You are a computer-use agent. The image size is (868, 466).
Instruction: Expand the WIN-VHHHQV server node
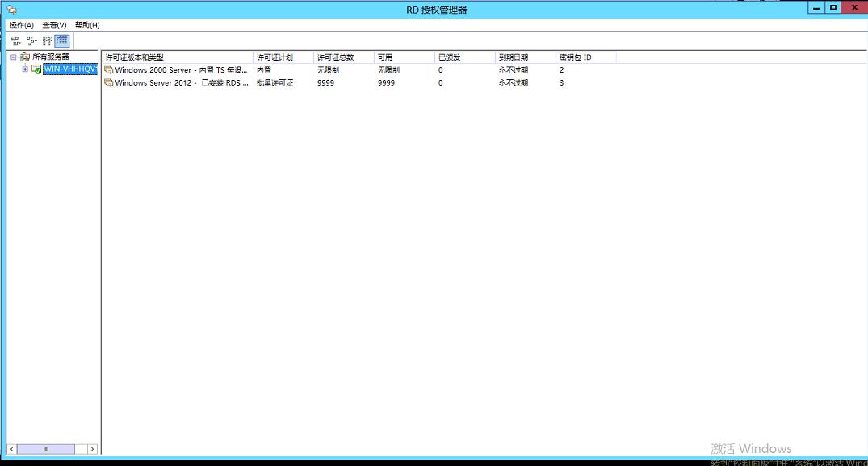point(25,69)
